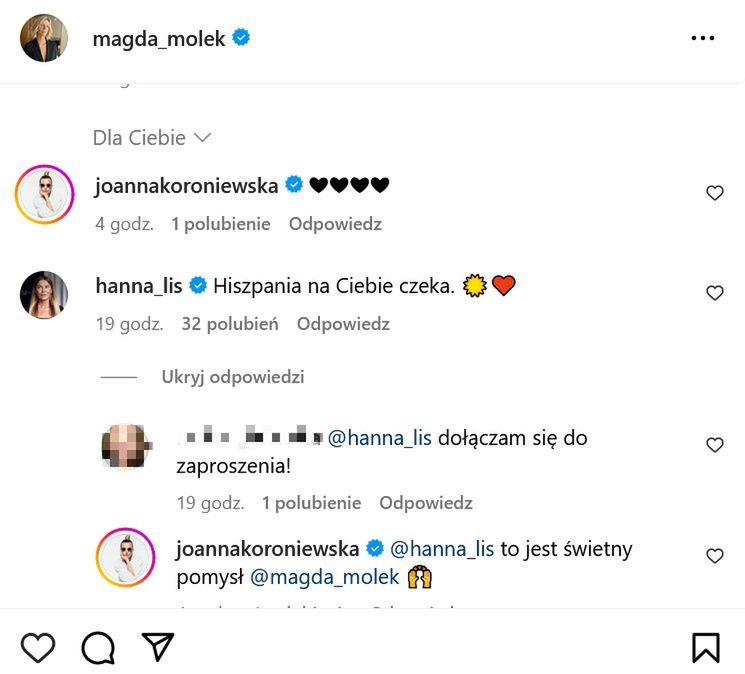Open hanna_lis profile avatar

(x=44, y=294)
